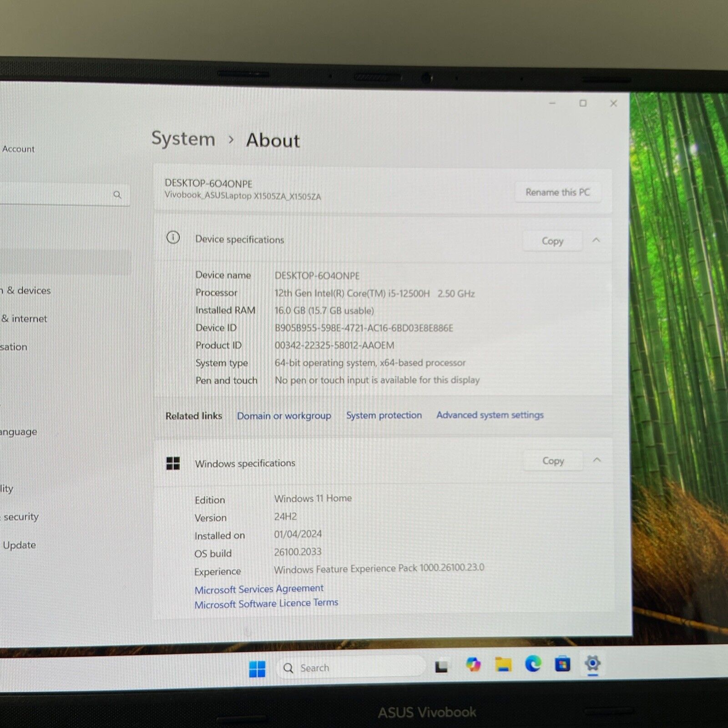
Task: Click the settings search magnifier icon
Action: (x=117, y=195)
